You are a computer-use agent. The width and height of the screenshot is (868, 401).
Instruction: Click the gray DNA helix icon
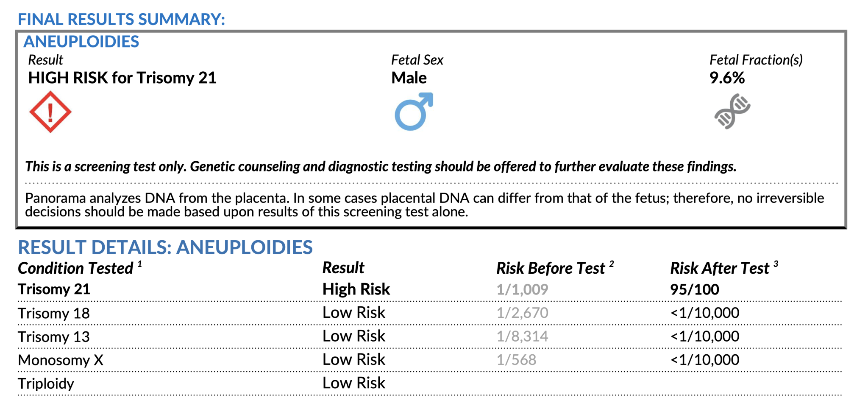[732, 111]
